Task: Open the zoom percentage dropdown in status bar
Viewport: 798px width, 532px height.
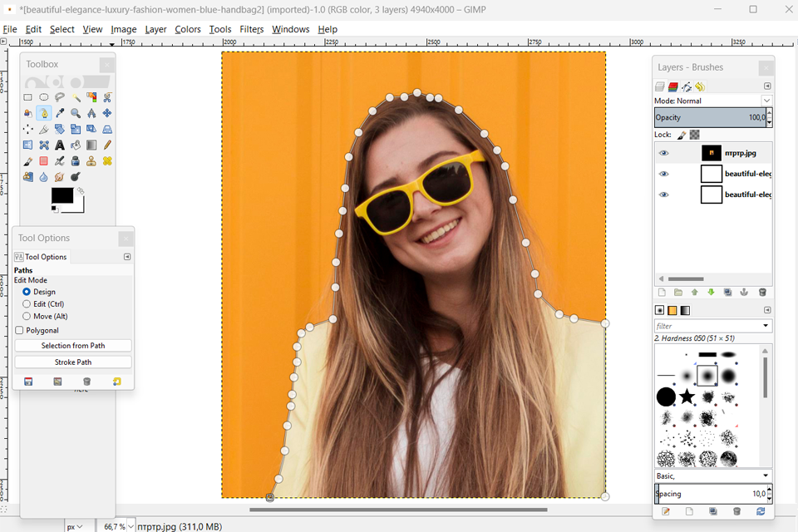Action: tap(131, 526)
